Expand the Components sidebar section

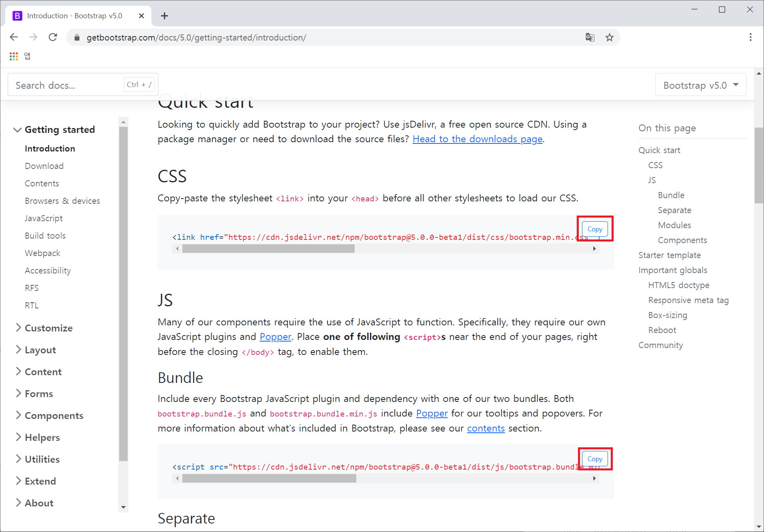coord(49,415)
